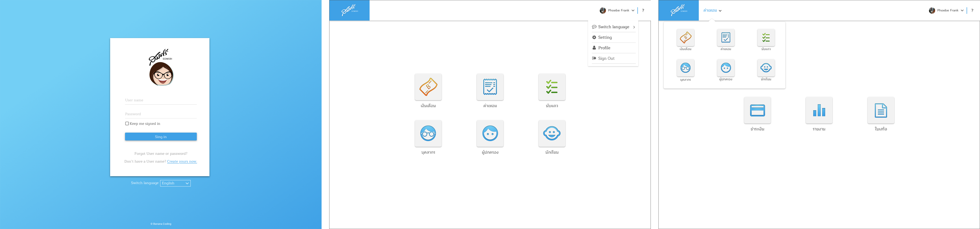Select Sign Out in the user menu
This screenshot has height=229, width=980.
tap(606, 58)
